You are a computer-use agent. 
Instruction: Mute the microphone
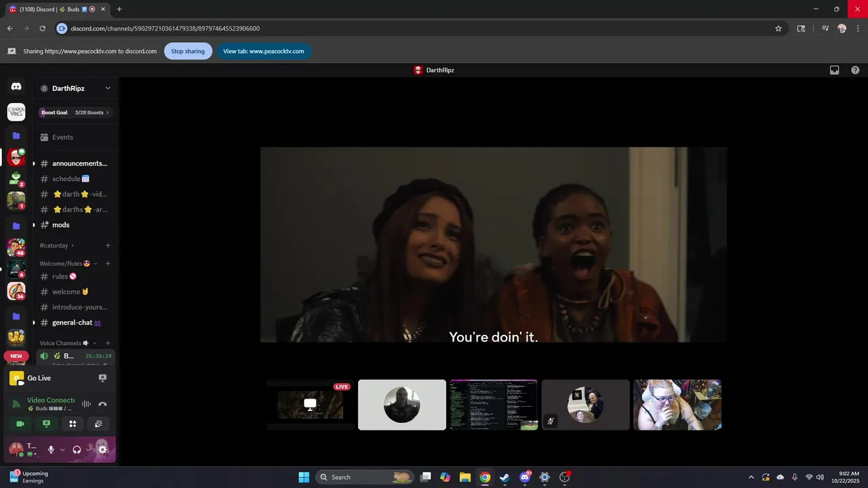(51, 449)
